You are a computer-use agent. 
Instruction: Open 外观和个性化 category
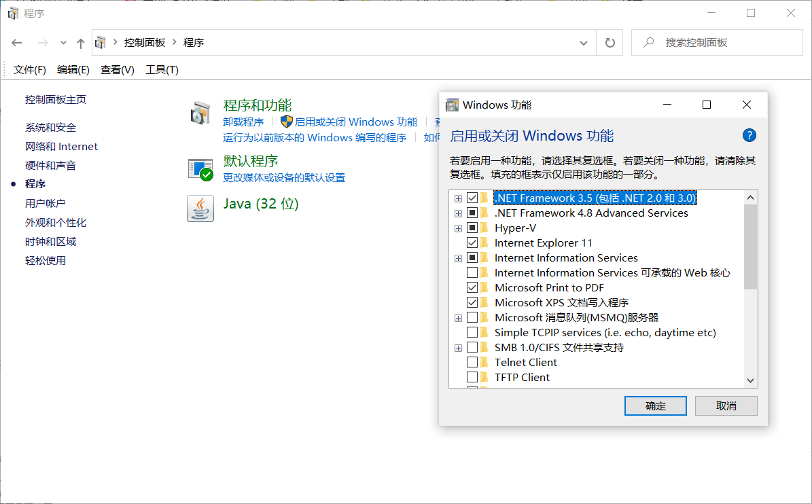coord(56,223)
